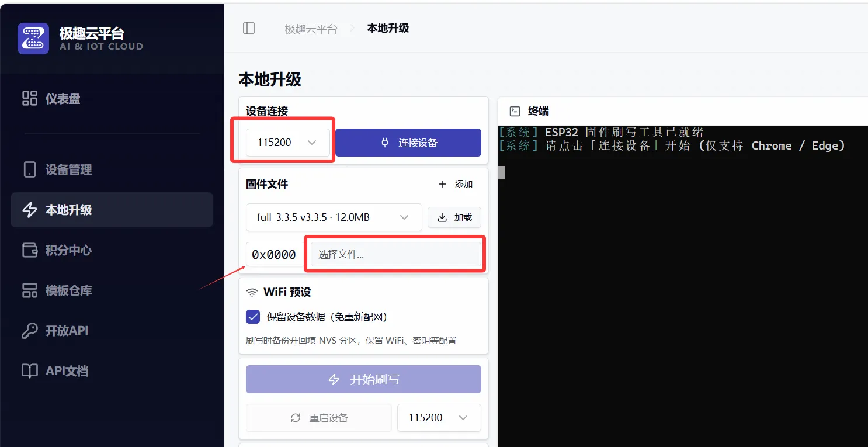Click the 本地升级 page heading
This screenshot has width=868, height=447.
pos(270,79)
